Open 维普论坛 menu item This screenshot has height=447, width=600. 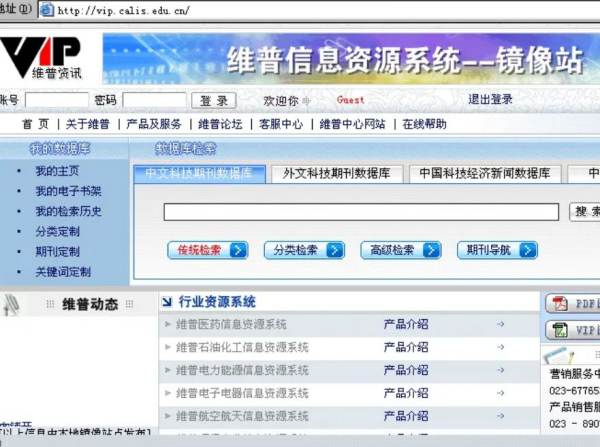[x=220, y=124]
